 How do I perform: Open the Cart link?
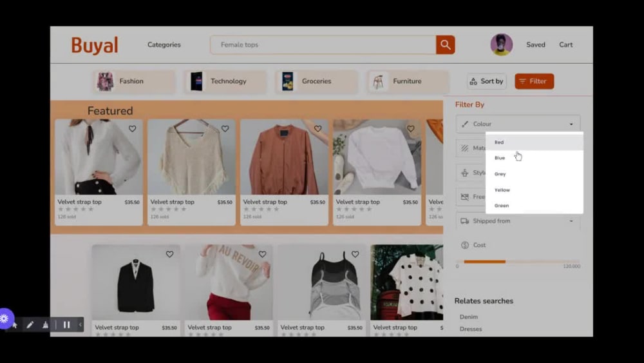(565, 44)
